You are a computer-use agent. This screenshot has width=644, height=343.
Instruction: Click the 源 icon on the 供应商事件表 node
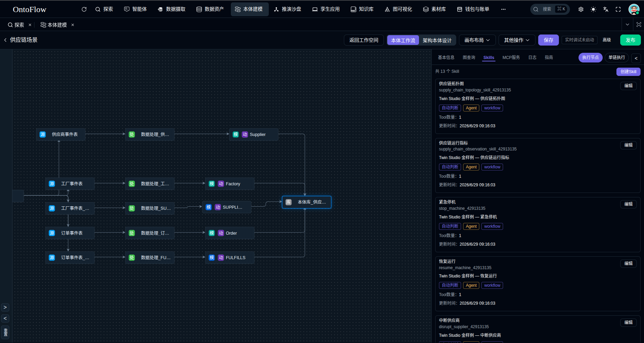click(43, 135)
